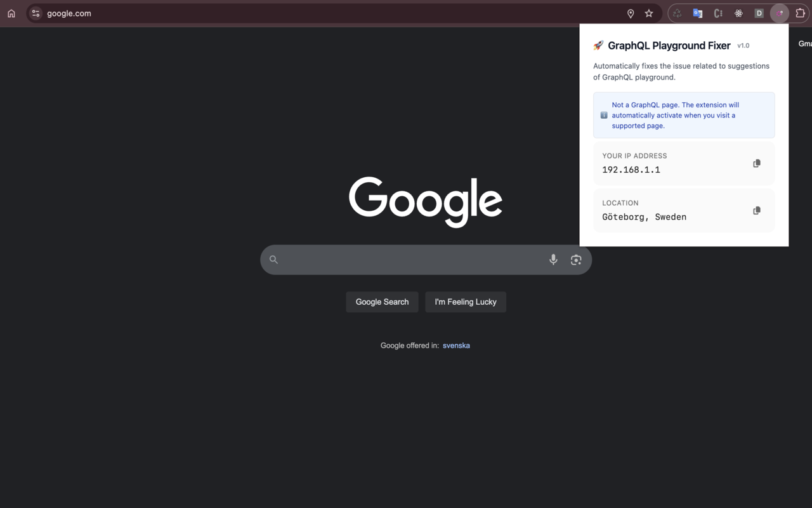Open the gray "D" extension icon
This screenshot has height=508, width=812.
point(759,13)
